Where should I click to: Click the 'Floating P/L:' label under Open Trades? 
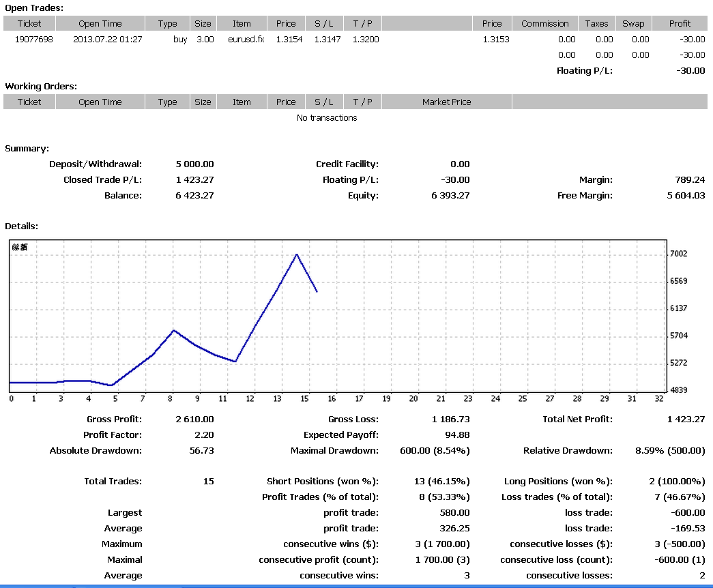click(584, 71)
